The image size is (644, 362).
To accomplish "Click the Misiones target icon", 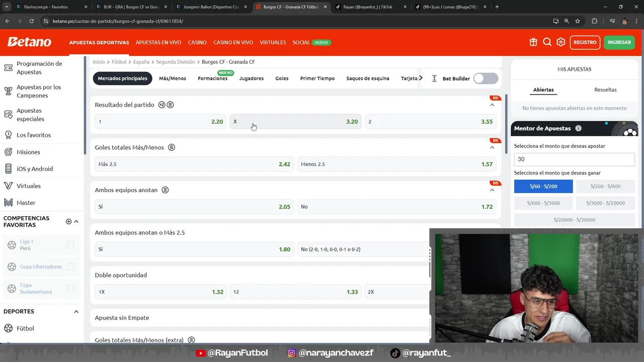I will click(8, 152).
